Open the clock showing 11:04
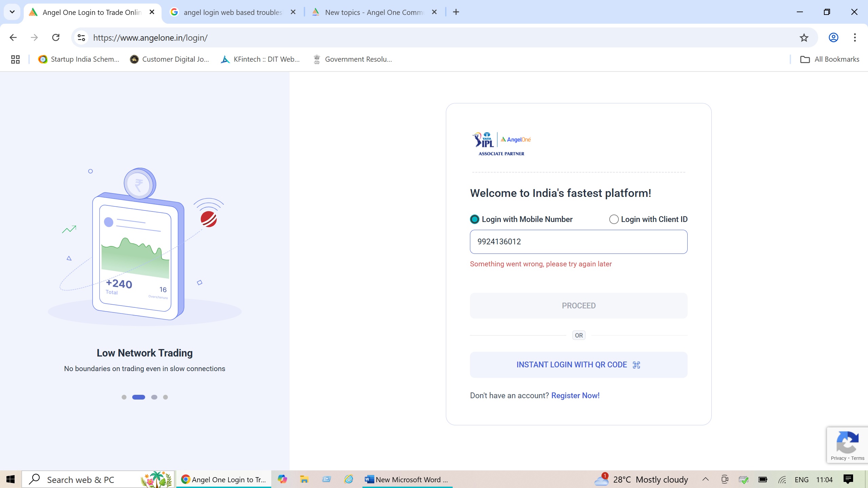Image resolution: width=868 pixels, height=488 pixels. click(x=824, y=479)
